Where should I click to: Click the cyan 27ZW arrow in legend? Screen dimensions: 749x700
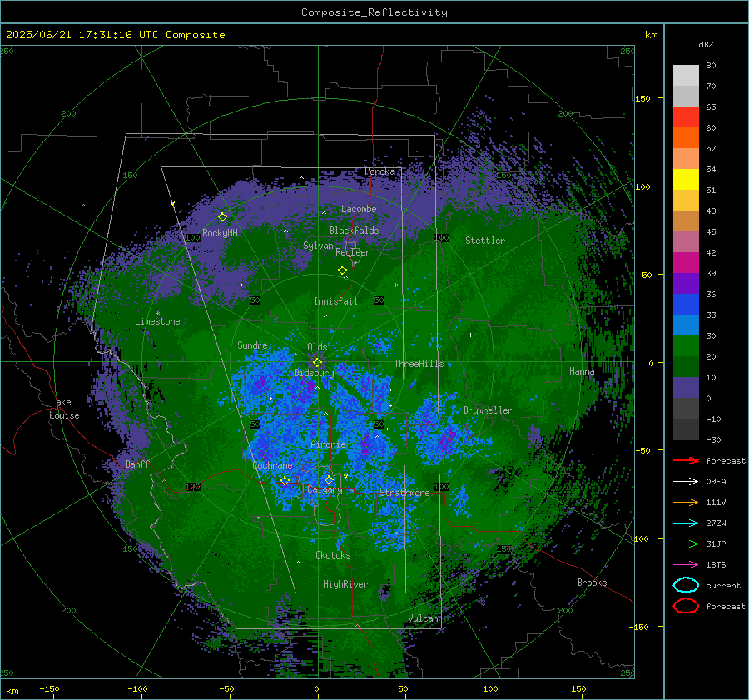(686, 524)
